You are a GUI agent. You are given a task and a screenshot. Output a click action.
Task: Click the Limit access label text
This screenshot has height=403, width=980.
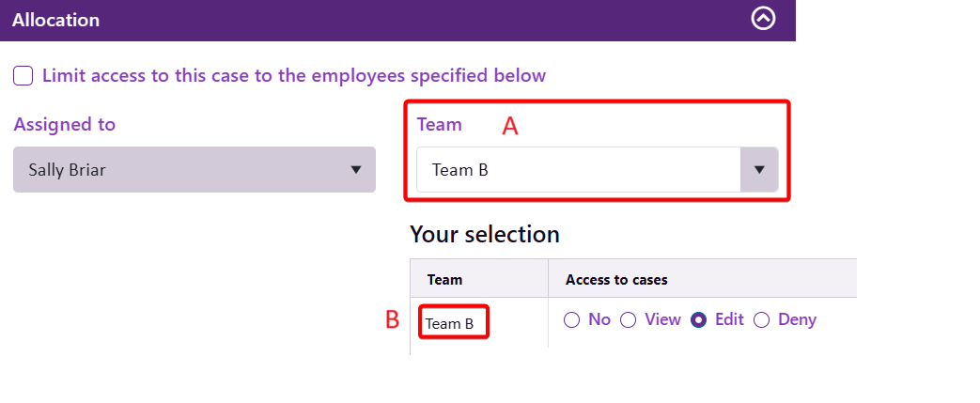(x=294, y=75)
